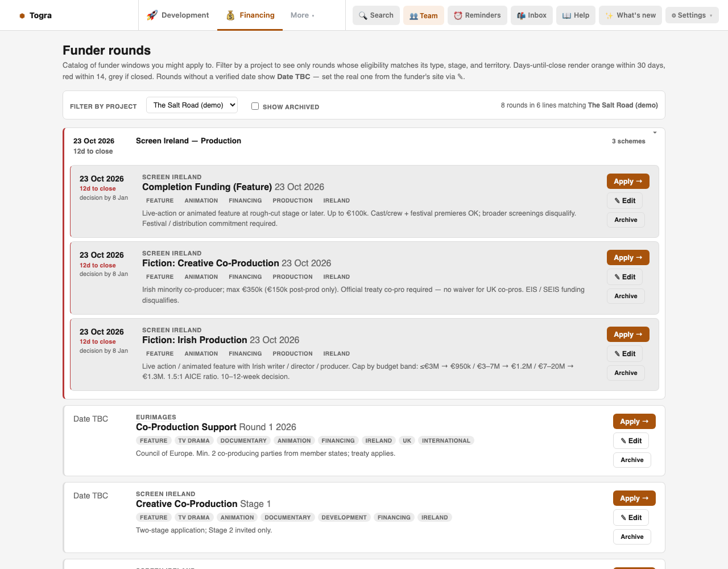Apply to Completion Funding (Feature)

pyautogui.click(x=628, y=182)
